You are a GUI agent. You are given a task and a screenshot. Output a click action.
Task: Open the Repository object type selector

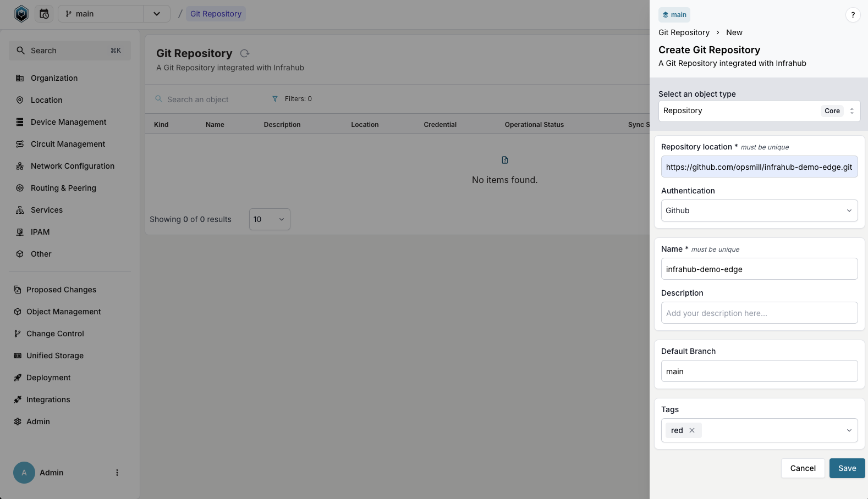pos(759,111)
